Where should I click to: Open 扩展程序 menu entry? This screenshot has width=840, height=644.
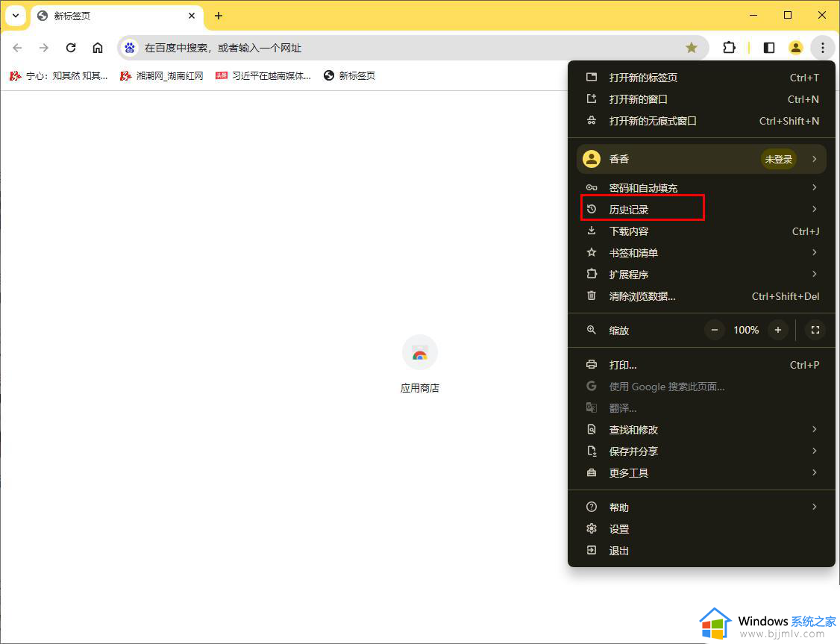(701, 275)
